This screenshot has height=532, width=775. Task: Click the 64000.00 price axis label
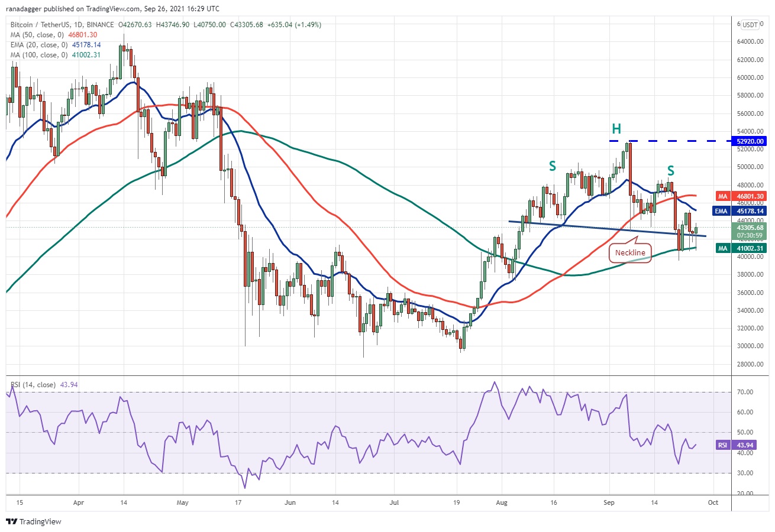749,42
